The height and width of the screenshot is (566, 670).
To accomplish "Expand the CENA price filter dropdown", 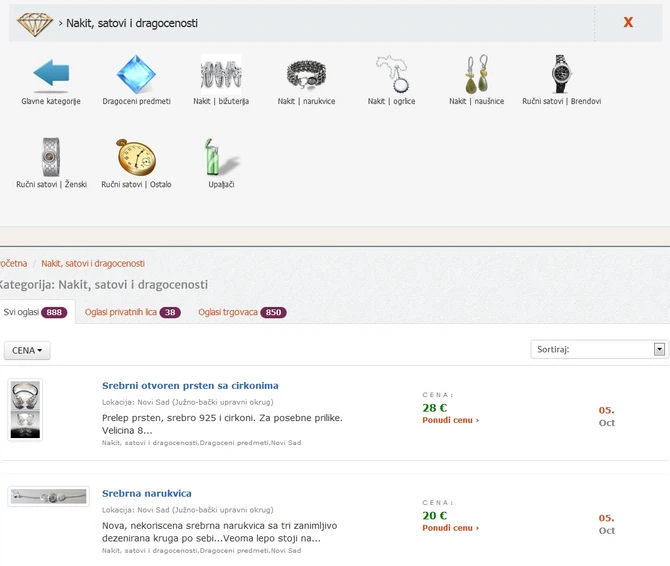I will pos(27,351).
